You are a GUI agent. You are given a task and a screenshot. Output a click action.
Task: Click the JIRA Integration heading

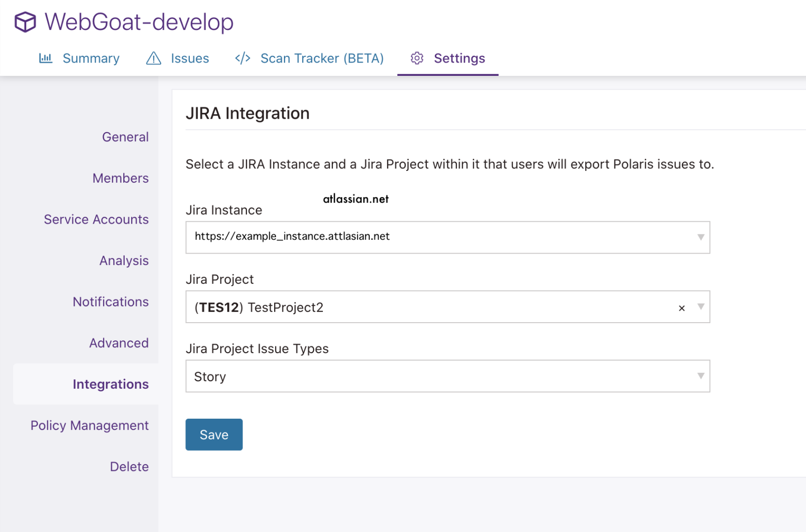247,113
